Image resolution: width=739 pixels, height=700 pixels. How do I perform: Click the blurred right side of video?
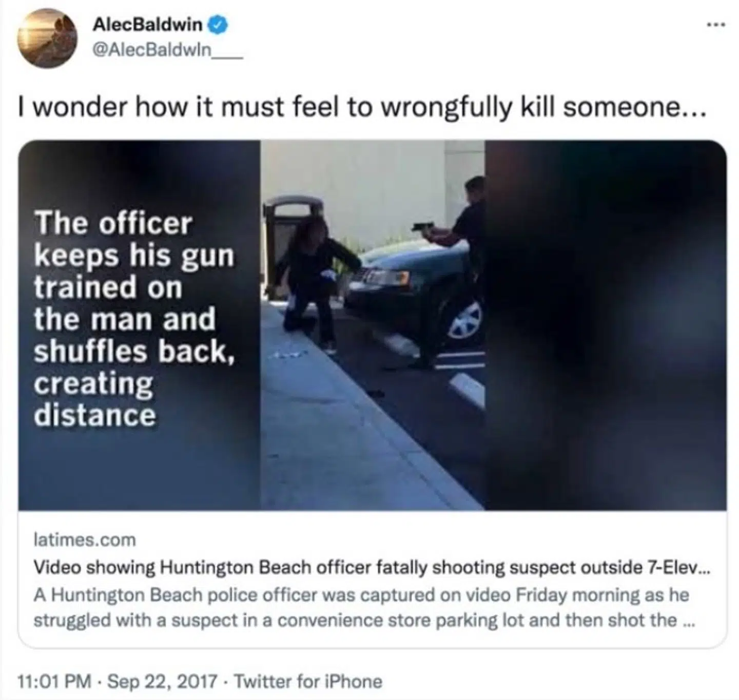point(606,325)
